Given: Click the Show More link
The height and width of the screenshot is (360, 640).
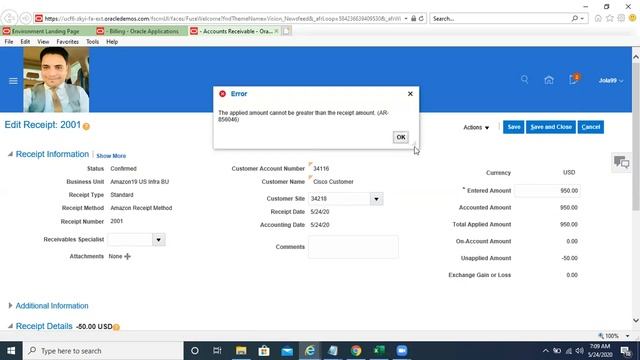Looking at the screenshot, I should 111,156.
